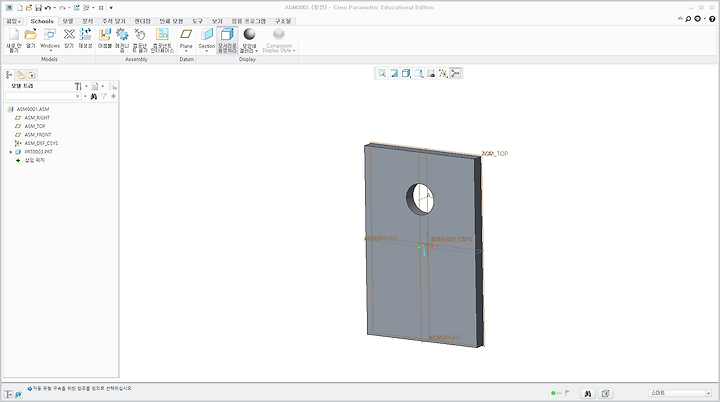720x402 pixels.
Task: Click the Open folder icon in quick access toolbar
Action: [x=29, y=8]
